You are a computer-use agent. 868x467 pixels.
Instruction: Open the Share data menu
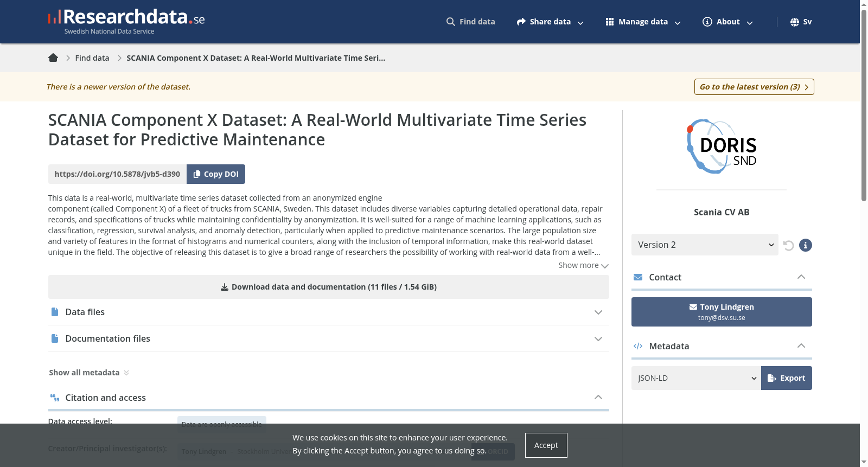point(550,22)
